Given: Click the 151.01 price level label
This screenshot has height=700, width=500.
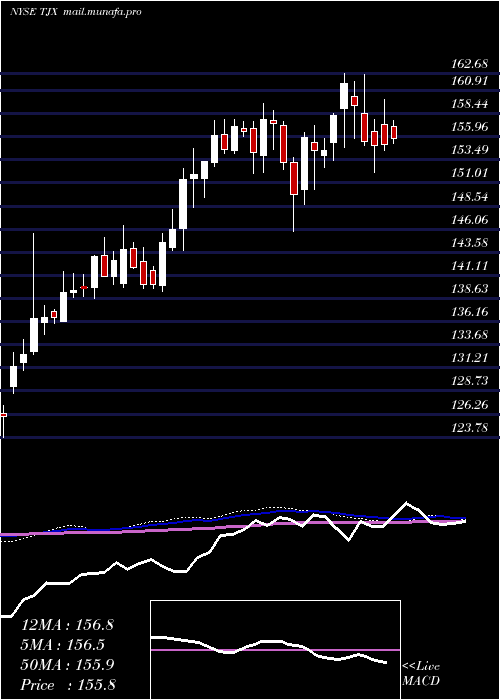Looking at the screenshot, I should (469, 173).
